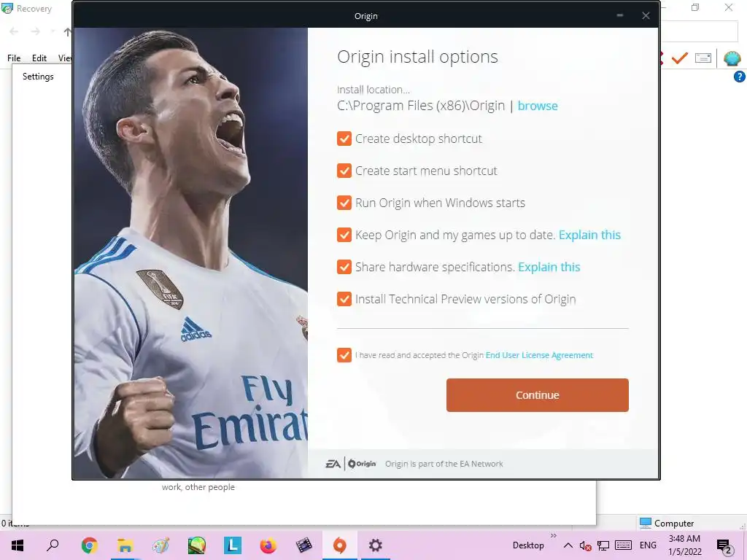Open taskbar search magnifier

53,545
